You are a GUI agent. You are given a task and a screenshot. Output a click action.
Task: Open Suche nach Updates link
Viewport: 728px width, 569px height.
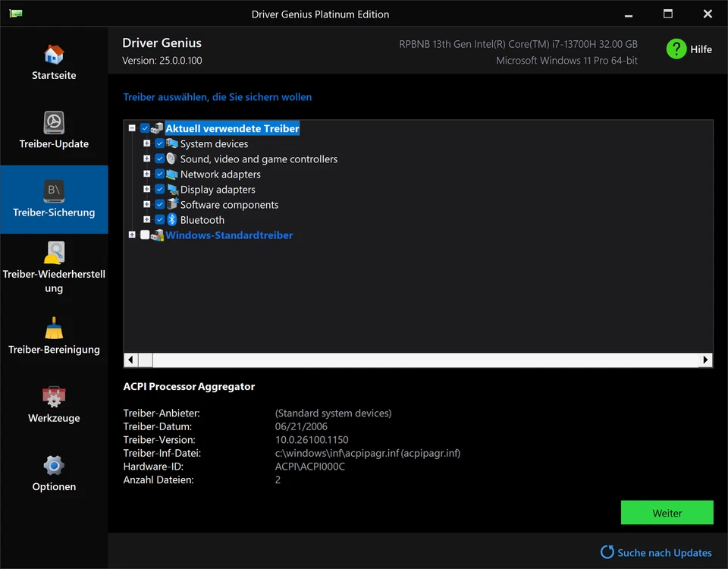tap(664, 552)
